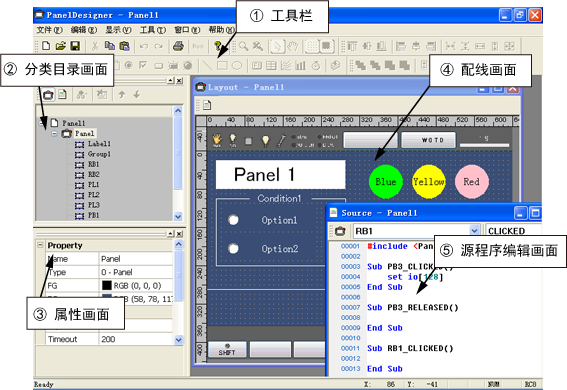
Task: Close the category tree pane
Action: click(x=179, y=81)
